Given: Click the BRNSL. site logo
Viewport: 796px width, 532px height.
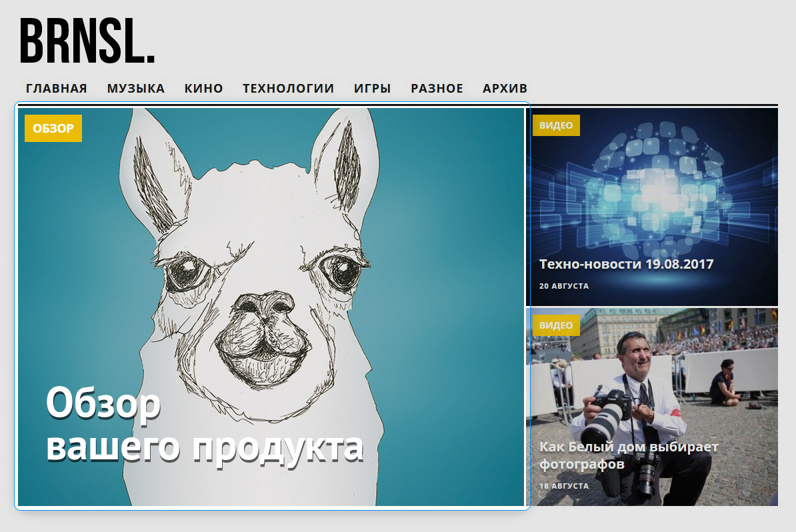Looking at the screenshot, I should [x=87, y=41].
